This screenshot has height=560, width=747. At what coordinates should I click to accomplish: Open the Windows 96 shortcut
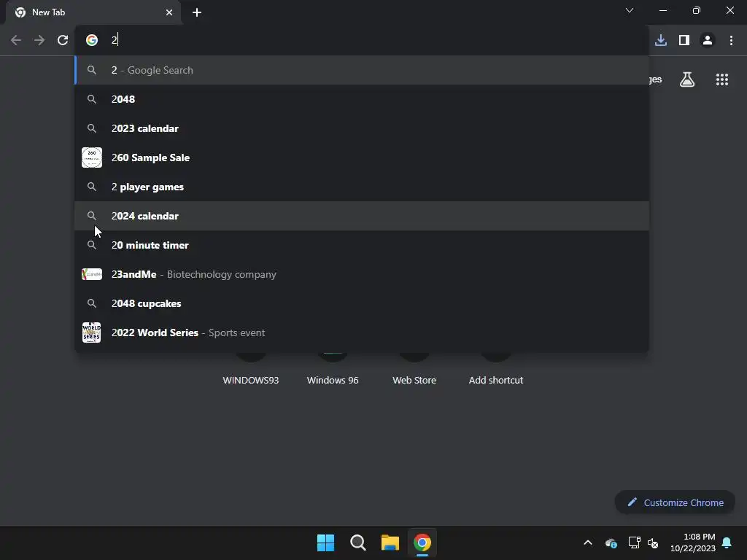click(333, 380)
